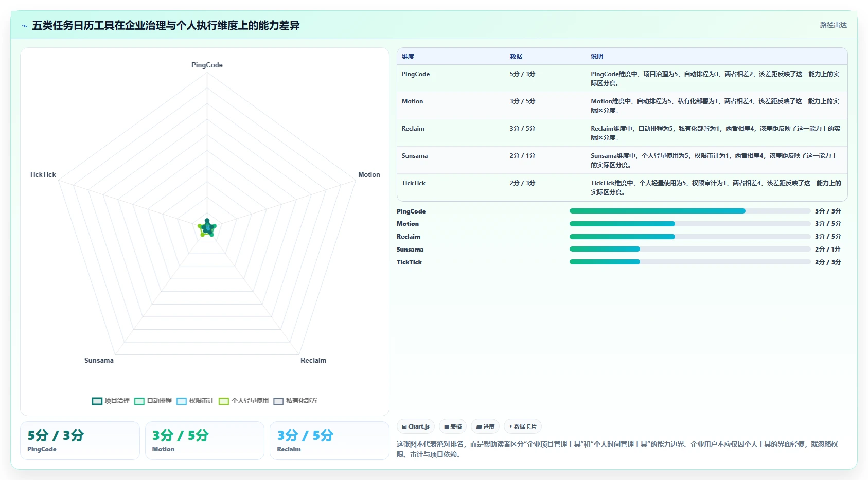The height and width of the screenshot is (480, 868).
Task: Select the Sunsama table row name
Action: coord(415,156)
